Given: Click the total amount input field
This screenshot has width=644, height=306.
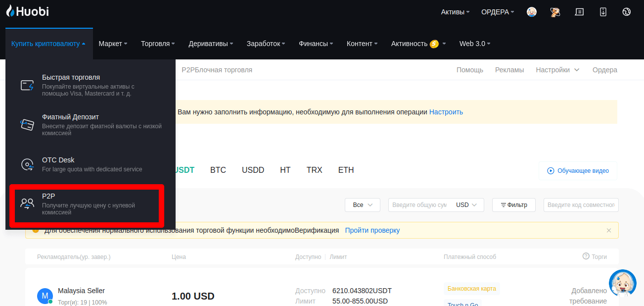Looking at the screenshot, I should [418, 205].
